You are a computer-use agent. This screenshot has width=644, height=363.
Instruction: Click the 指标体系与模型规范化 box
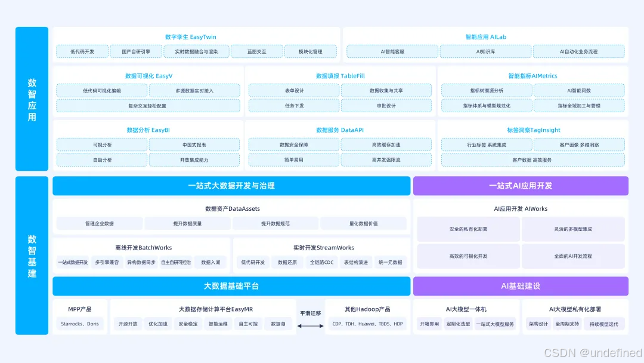(487, 106)
